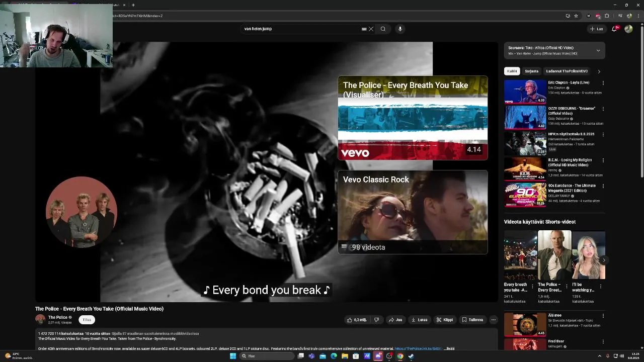Open R.E.M. Losing My Religion thumbnail

pyautogui.click(x=525, y=169)
